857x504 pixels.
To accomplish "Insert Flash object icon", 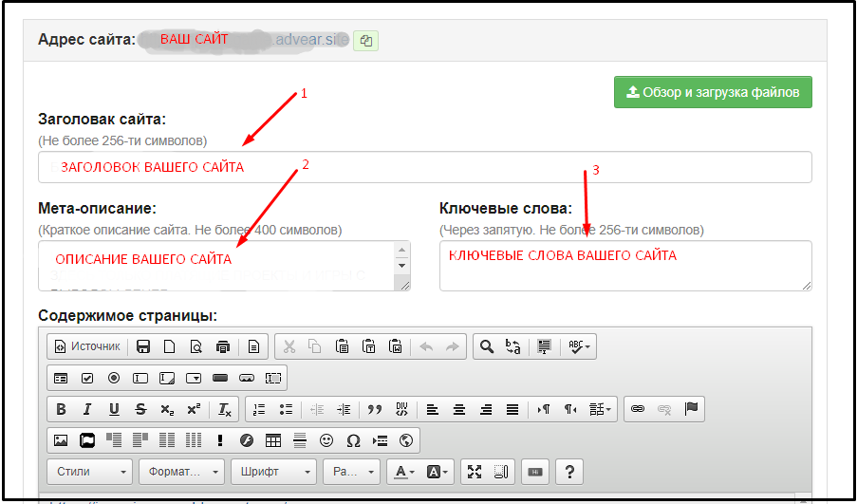I will (247, 440).
